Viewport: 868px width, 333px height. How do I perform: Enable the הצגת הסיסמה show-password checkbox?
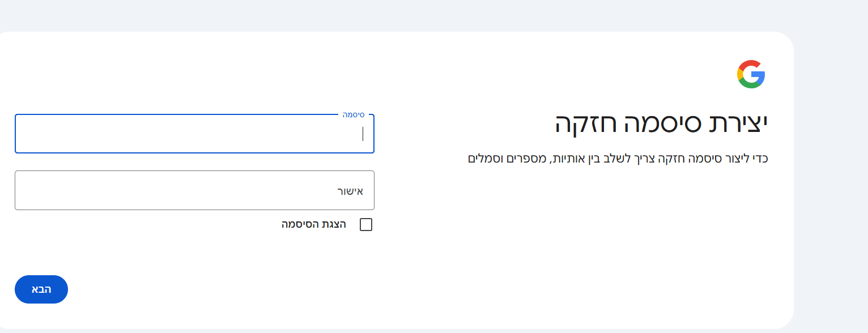[366, 224]
